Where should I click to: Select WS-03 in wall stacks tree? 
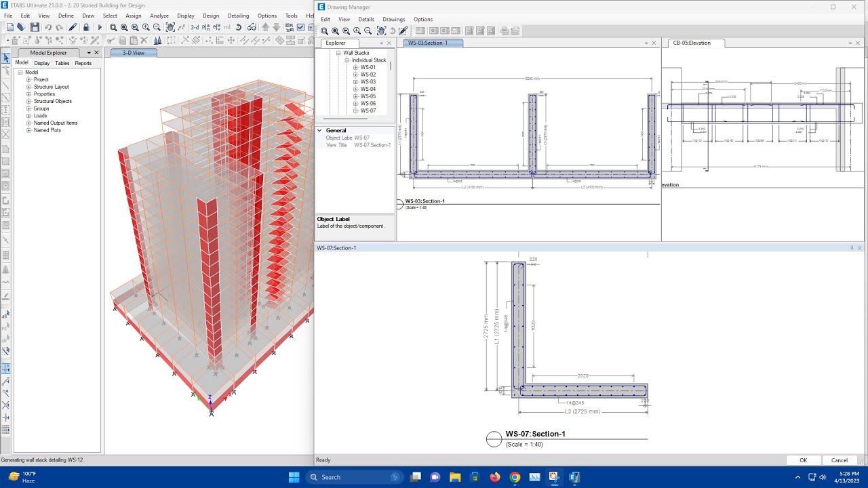(x=368, y=82)
